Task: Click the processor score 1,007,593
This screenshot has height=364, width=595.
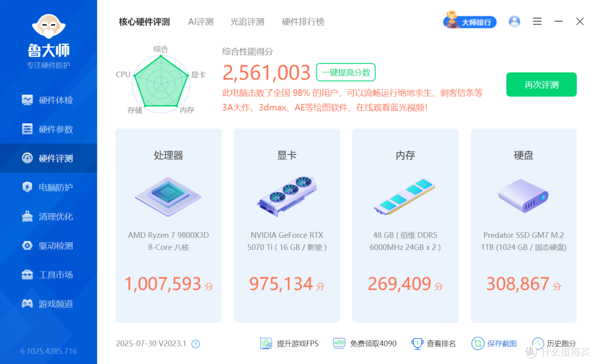Action: tap(163, 284)
